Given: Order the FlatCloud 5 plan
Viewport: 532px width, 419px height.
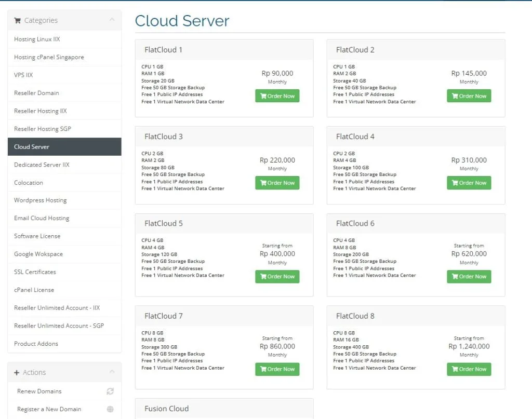Looking at the screenshot, I should point(277,277).
